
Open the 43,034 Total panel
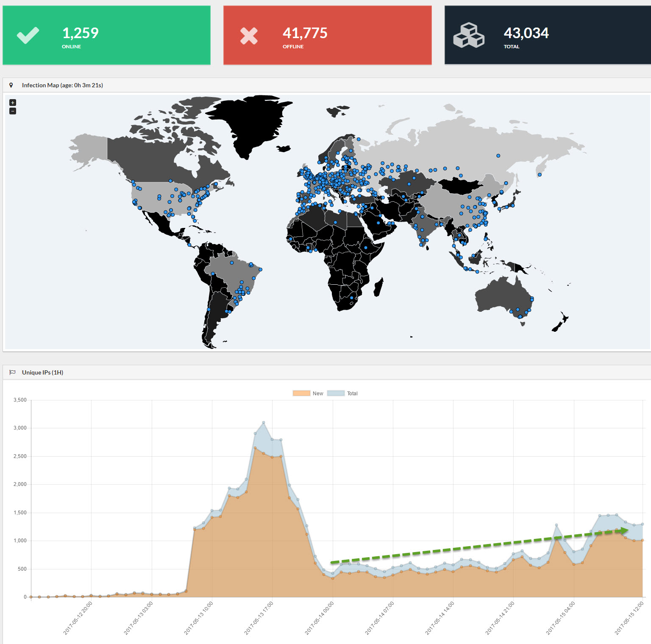548,35
